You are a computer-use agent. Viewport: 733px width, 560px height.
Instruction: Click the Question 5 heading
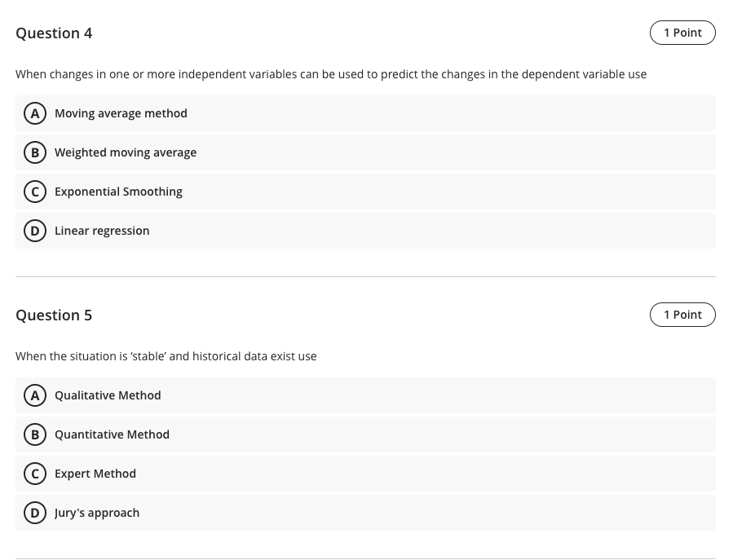tap(54, 315)
